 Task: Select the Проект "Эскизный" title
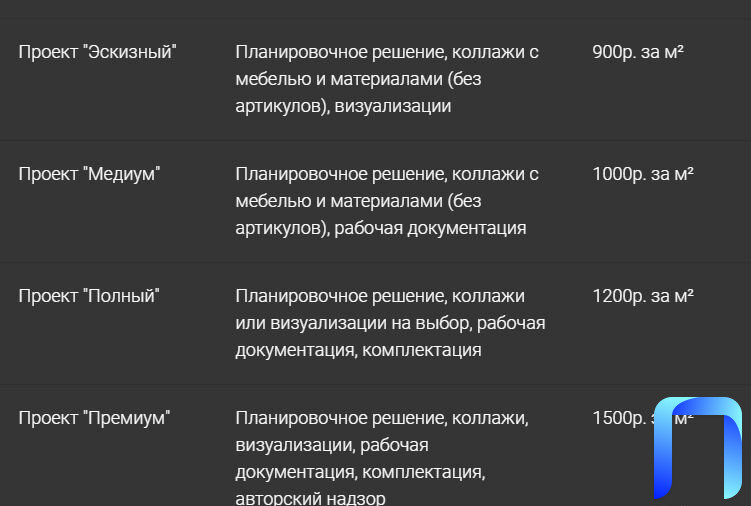[x=97, y=52]
